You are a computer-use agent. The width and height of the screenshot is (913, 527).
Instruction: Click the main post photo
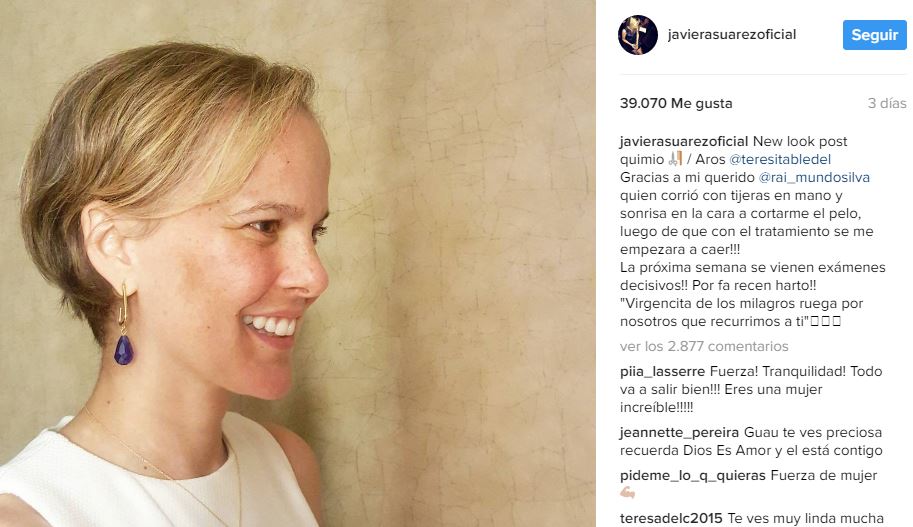[x=298, y=263]
